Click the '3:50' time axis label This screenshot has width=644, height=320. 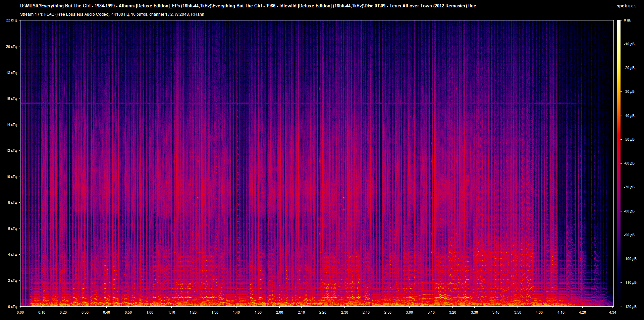(x=518, y=312)
